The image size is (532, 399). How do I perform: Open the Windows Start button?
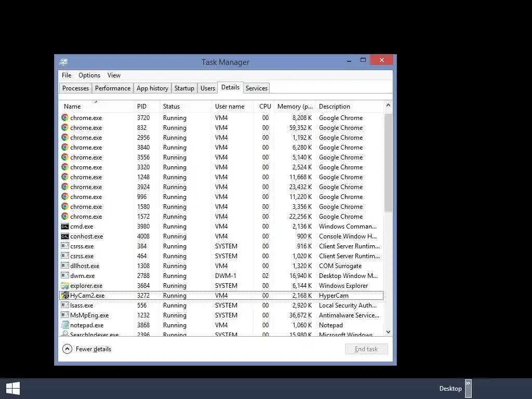tap(13, 389)
